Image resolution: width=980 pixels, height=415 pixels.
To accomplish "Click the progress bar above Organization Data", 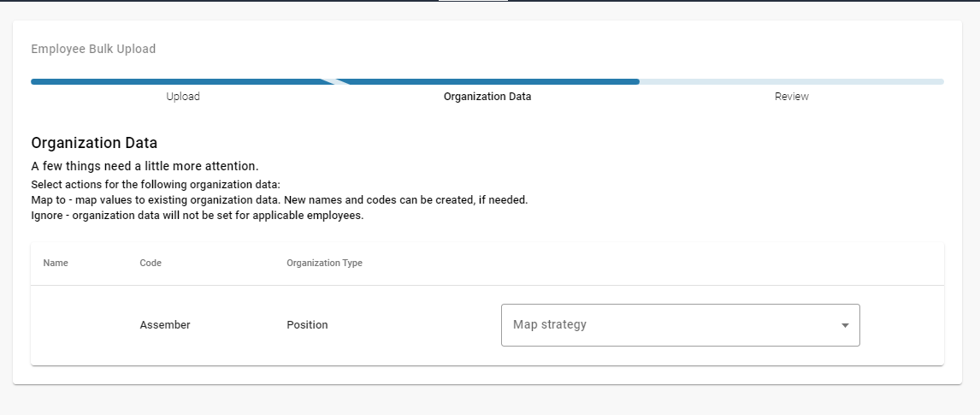I will tap(487, 82).
